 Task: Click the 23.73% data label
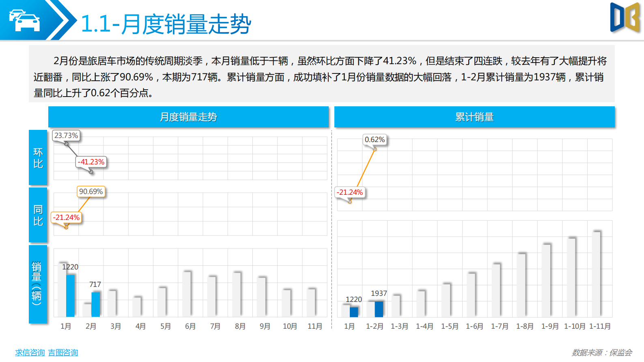(66, 136)
